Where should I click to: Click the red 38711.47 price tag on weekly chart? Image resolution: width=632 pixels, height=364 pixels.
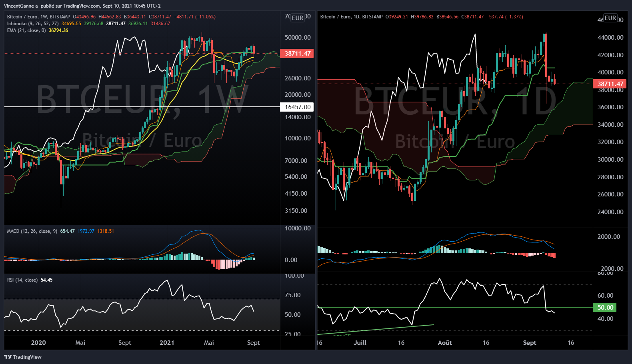pyautogui.click(x=297, y=54)
